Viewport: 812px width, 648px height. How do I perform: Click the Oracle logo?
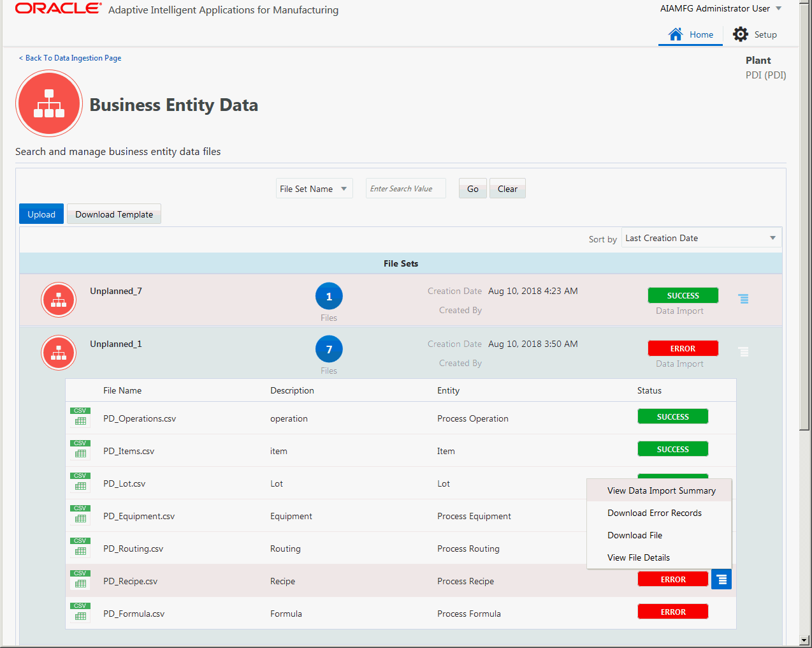tap(58, 8)
